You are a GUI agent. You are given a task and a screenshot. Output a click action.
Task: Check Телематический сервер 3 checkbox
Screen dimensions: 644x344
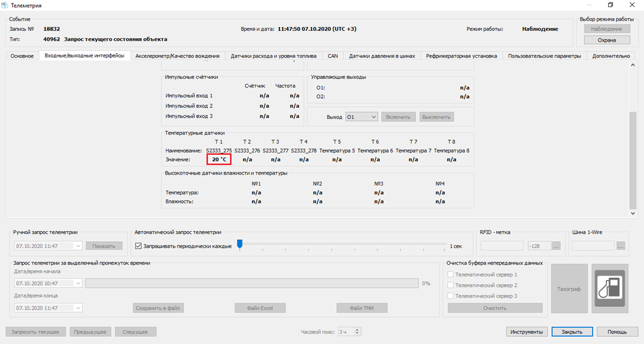452,296
